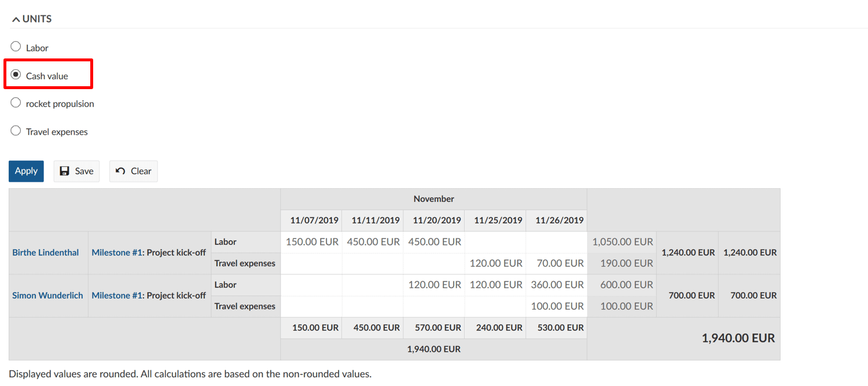Open Birthe Lindenthal user link
Screen dimensions: 868x386
46,252
